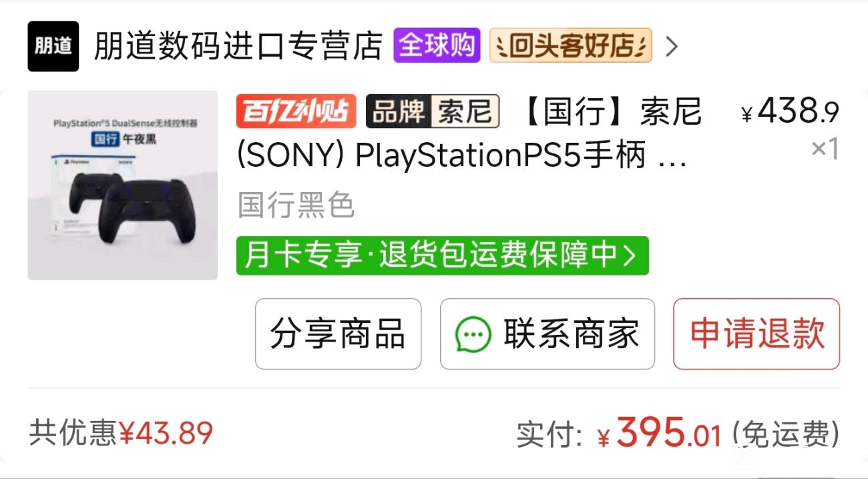Open the PS5 DualSense product thumbnail

pyautogui.click(x=122, y=185)
